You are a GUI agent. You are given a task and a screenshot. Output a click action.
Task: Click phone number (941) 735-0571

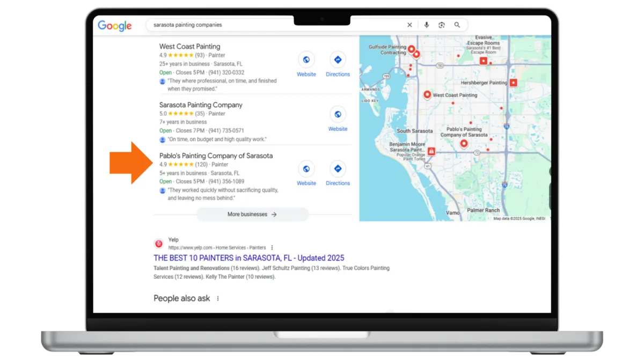(x=226, y=131)
